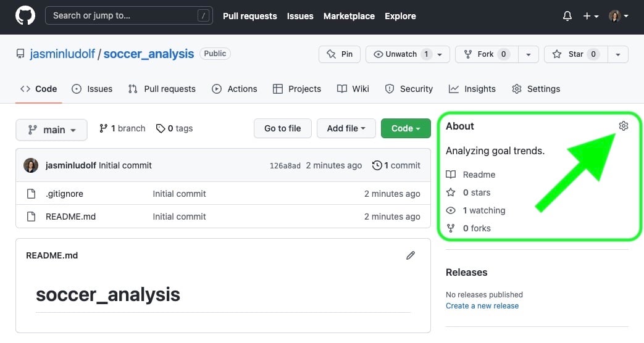Pin the repository
Viewport: 644px width, 343px height.
click(x=339, y=54)
